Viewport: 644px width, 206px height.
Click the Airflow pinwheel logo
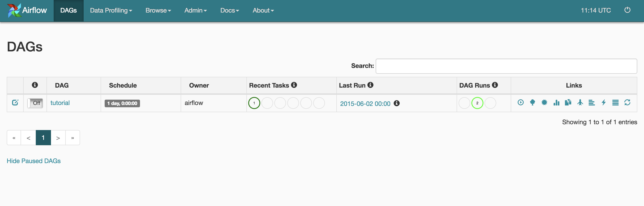[x=14, y=10]
